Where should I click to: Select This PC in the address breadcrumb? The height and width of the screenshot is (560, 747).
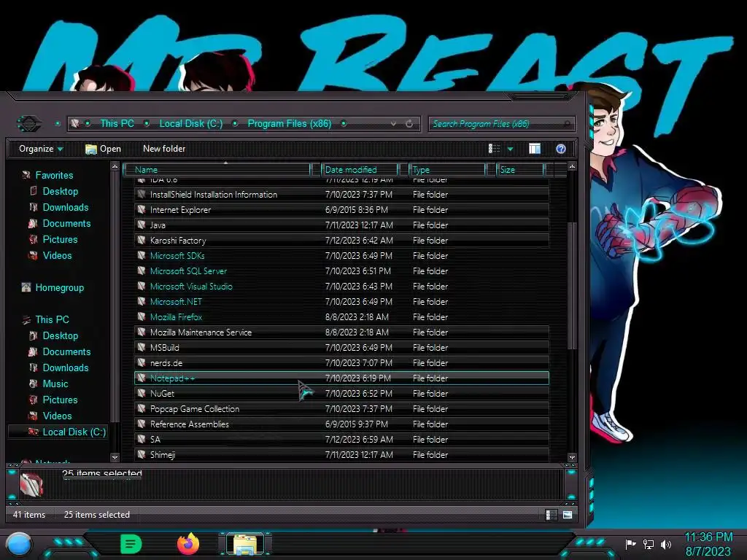pyautogui.click(x=117, y=123)
